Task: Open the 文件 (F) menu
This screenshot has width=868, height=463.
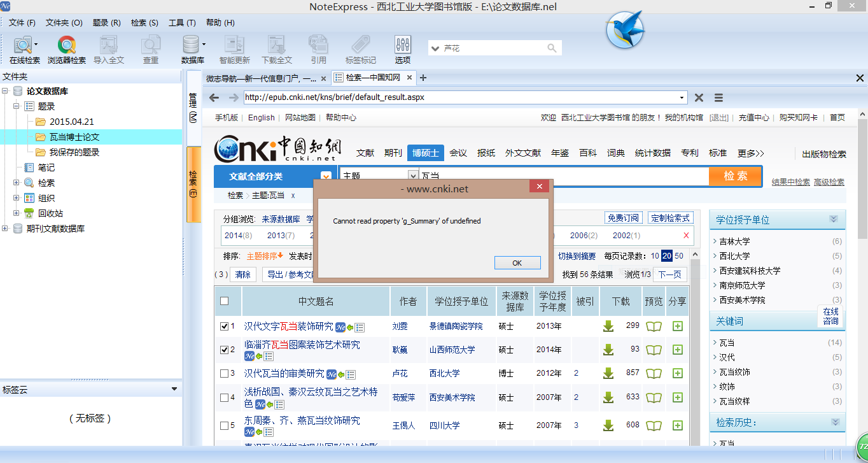Action: point(22,22)
